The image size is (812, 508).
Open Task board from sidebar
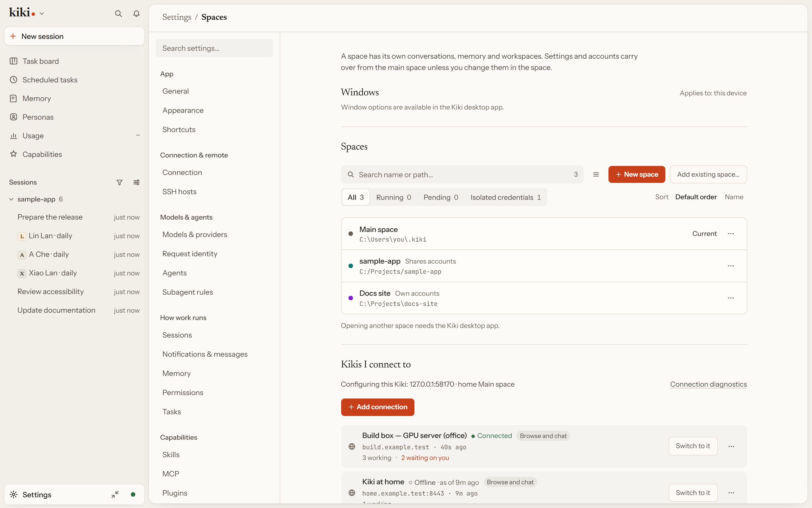[74, 61]
